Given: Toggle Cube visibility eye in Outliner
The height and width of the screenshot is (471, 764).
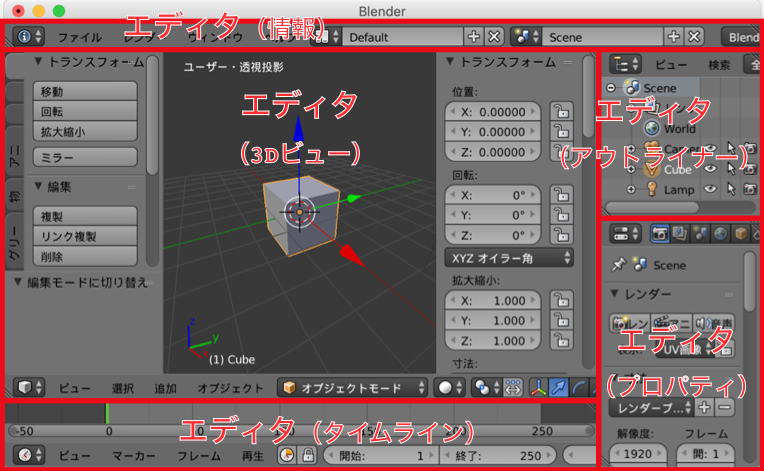Looking at the screenshot, I should [710, 169].
